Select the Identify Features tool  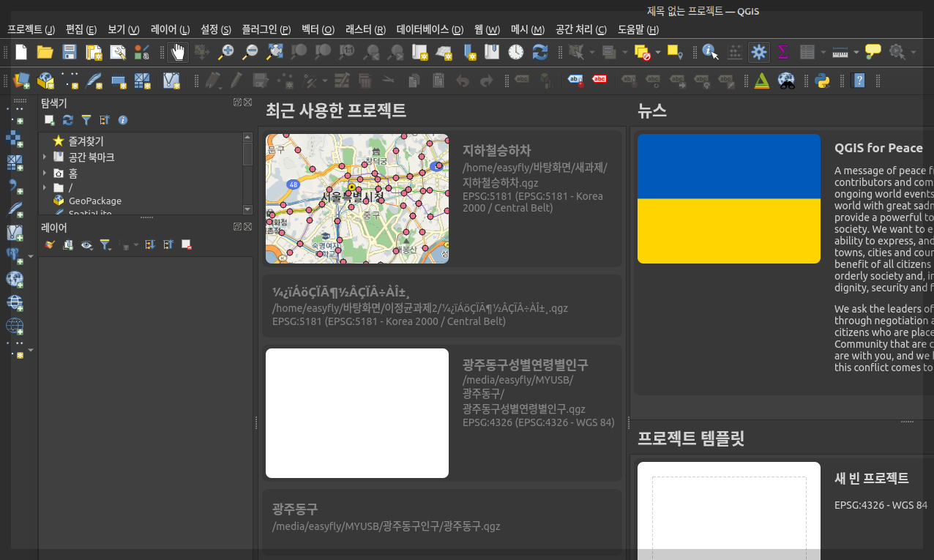pos(710,52)
